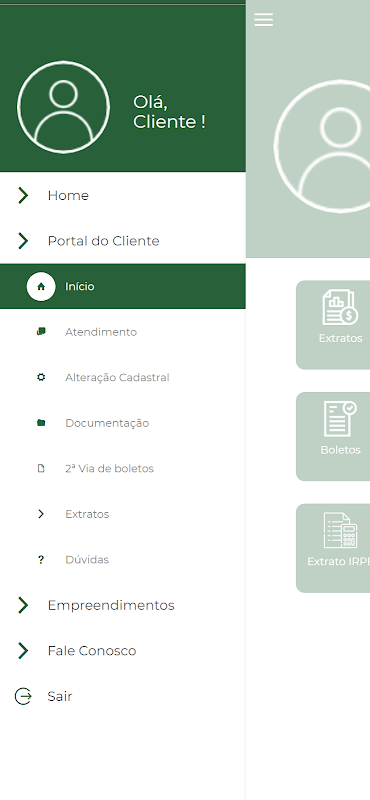Image resolution: width=370 pixels, height=800 pixels.
Task: Click the 2ª Via de boletos file icon
Action: click(x=41, y=468)
